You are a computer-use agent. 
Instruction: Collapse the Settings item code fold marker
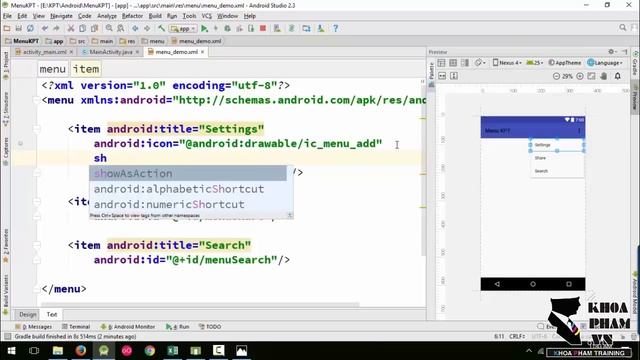pos(37,129)
